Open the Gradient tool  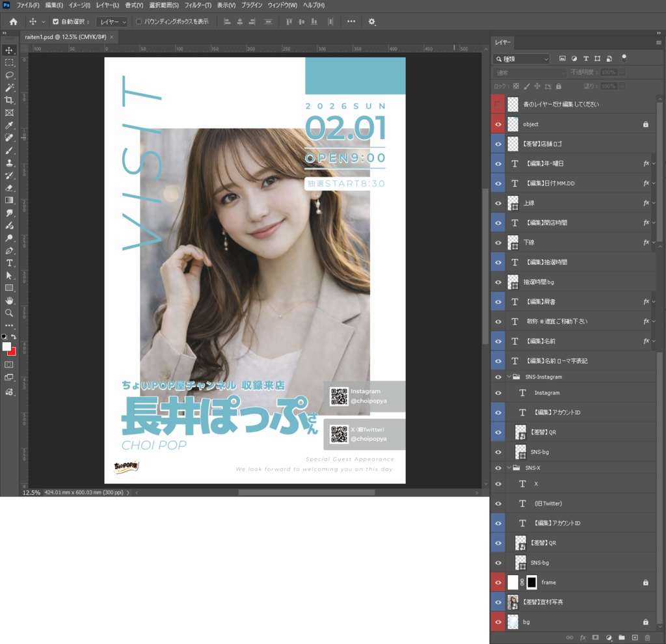pos(9,200)
